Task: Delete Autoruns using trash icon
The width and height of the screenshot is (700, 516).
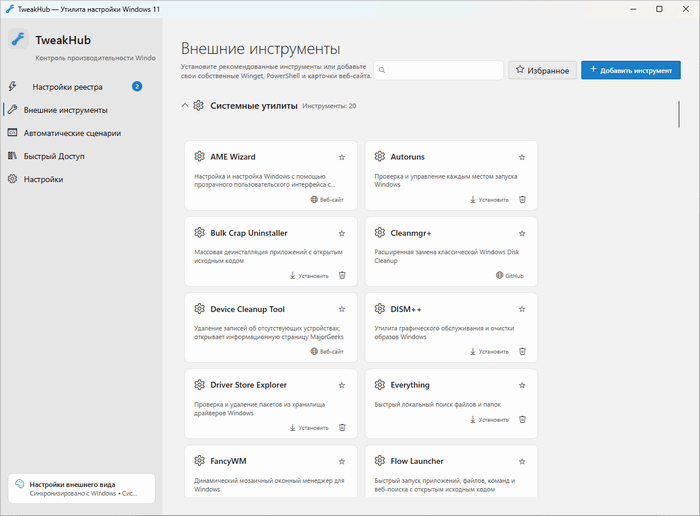Action: click(x=522, y=200)
